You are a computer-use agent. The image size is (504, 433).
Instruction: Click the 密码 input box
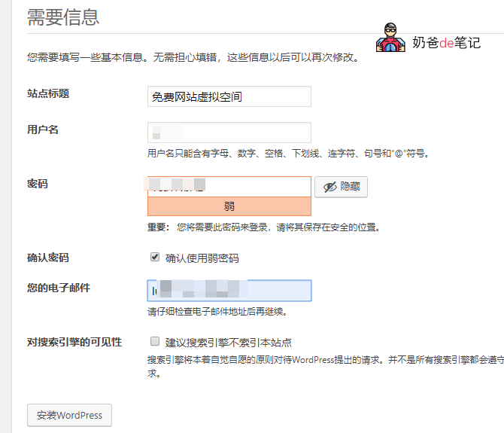coord(229,187)
